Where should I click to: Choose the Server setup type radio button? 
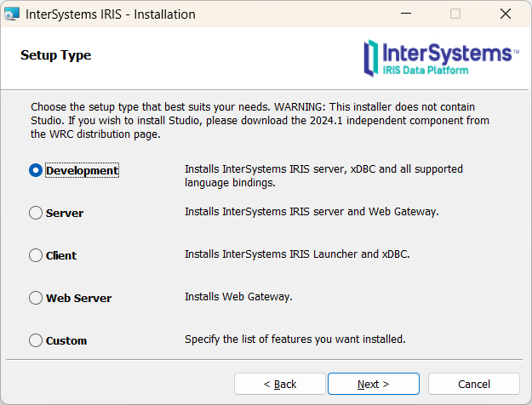36,213
